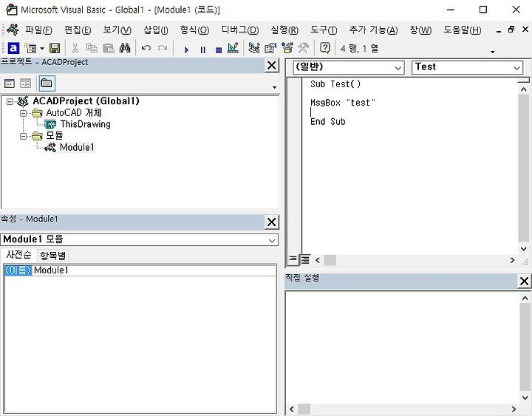The image size is (532, 416).
Task: Select the AutoCAD 개체 folder
Action: click(x=74, y=112)
